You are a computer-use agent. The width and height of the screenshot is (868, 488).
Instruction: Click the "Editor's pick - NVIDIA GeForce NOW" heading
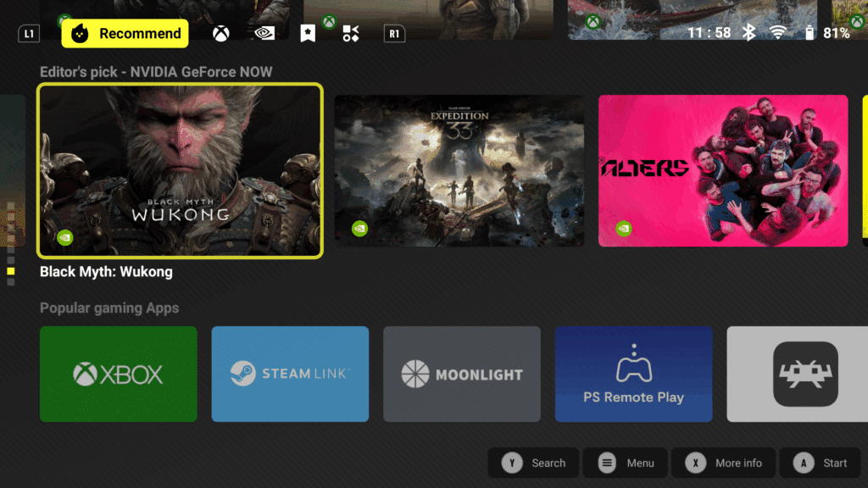156,72
